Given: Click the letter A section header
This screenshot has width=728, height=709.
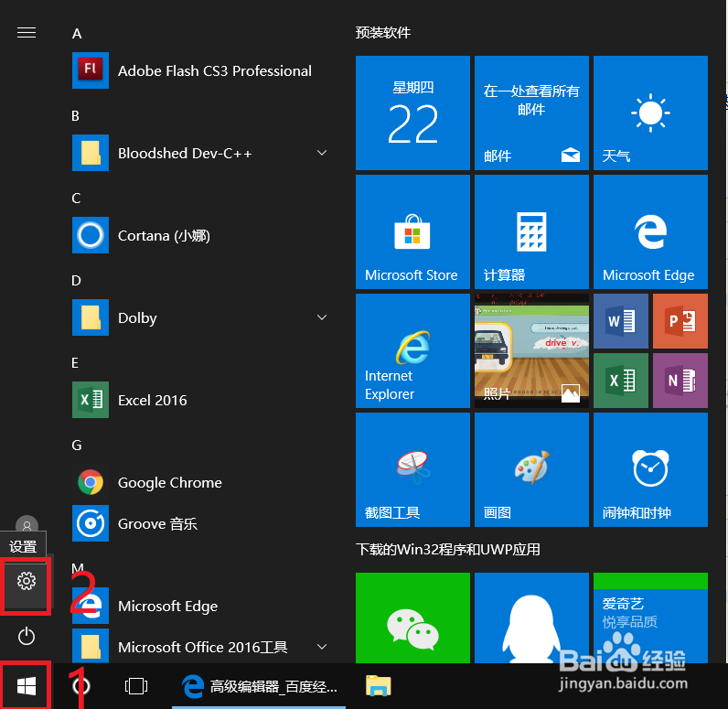Looking at the screenshot, I should coord(77,34).
